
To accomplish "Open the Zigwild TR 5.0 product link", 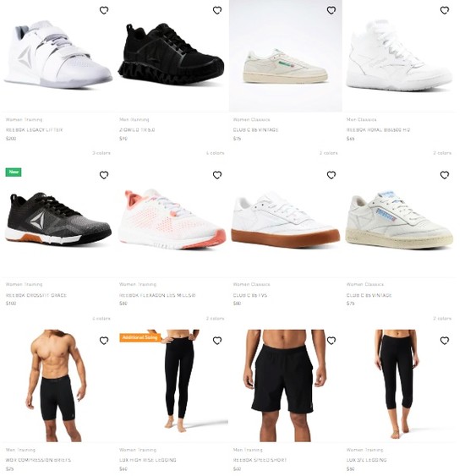I will tap(137, 129).
